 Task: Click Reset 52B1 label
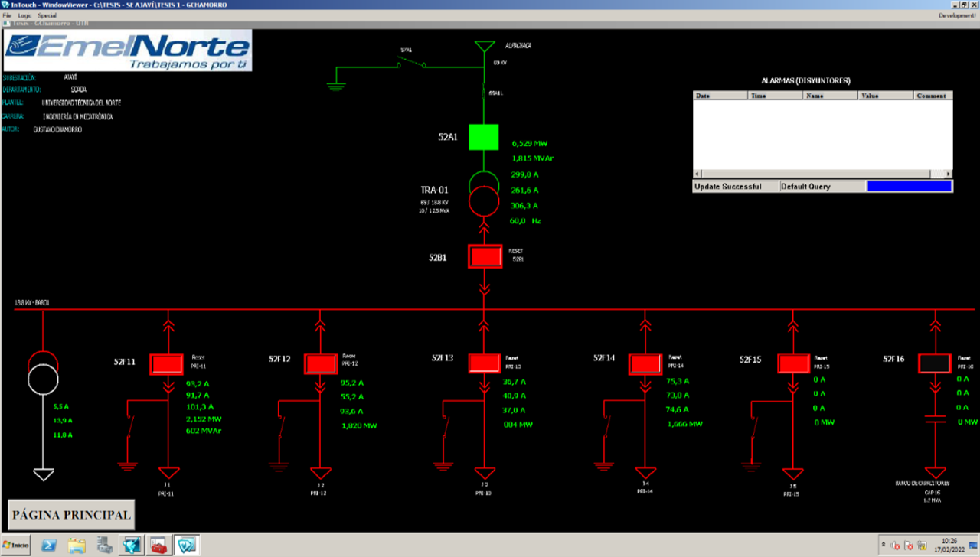click(516, 255)
